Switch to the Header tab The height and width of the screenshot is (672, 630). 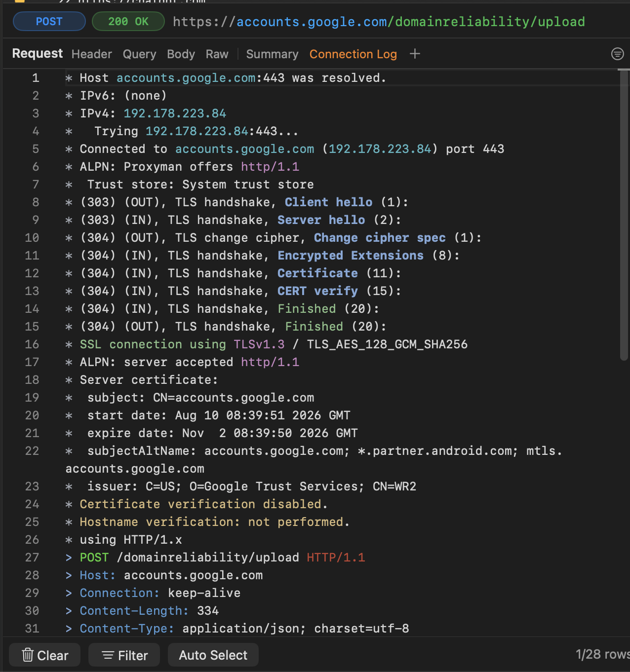pos(92,54)
